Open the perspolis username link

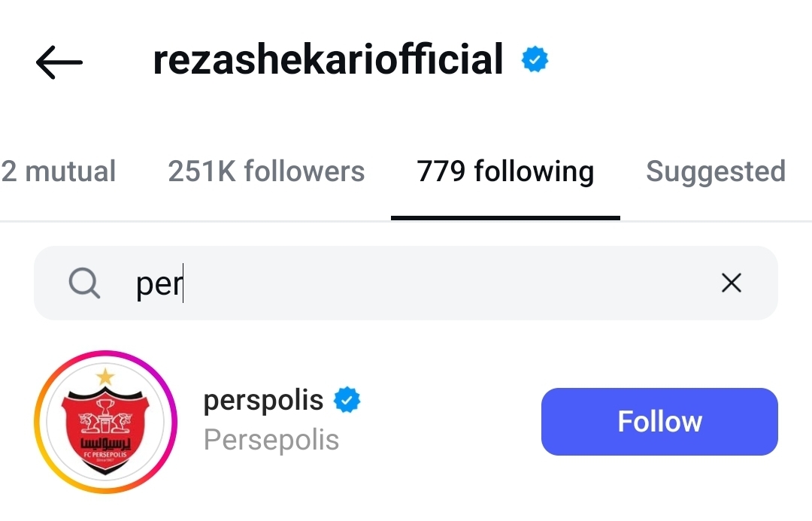[x=263, y=400]
